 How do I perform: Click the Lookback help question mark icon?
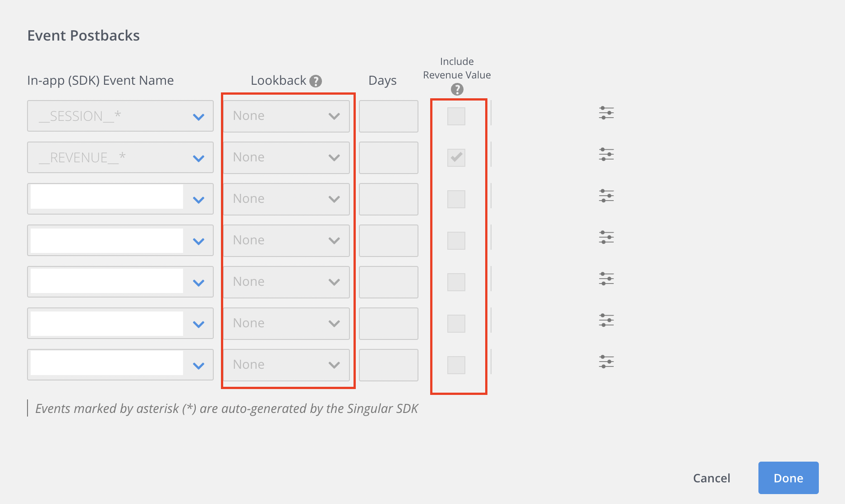pos(316,81)
